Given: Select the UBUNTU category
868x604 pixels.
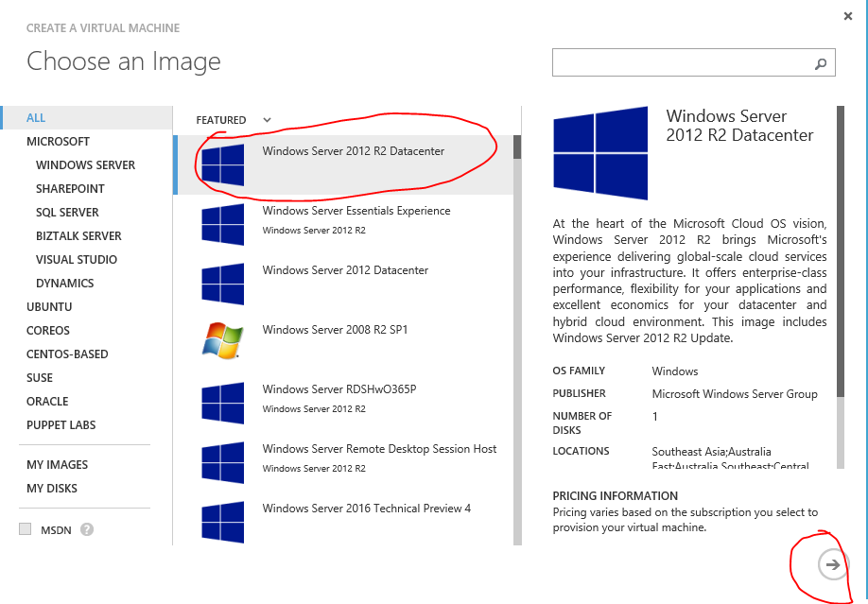Looking at the screenshot, I should (x=49, y=306).
